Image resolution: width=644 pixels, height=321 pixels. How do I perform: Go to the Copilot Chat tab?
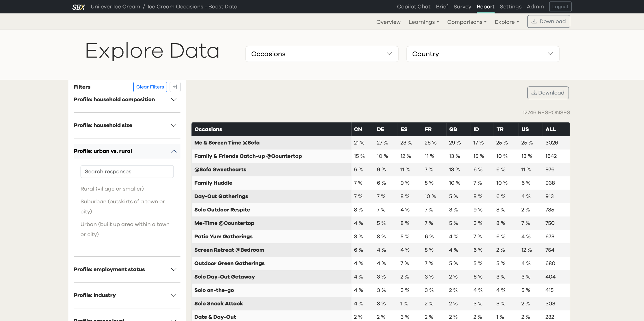pyautogui.click(x=414, y=7)
